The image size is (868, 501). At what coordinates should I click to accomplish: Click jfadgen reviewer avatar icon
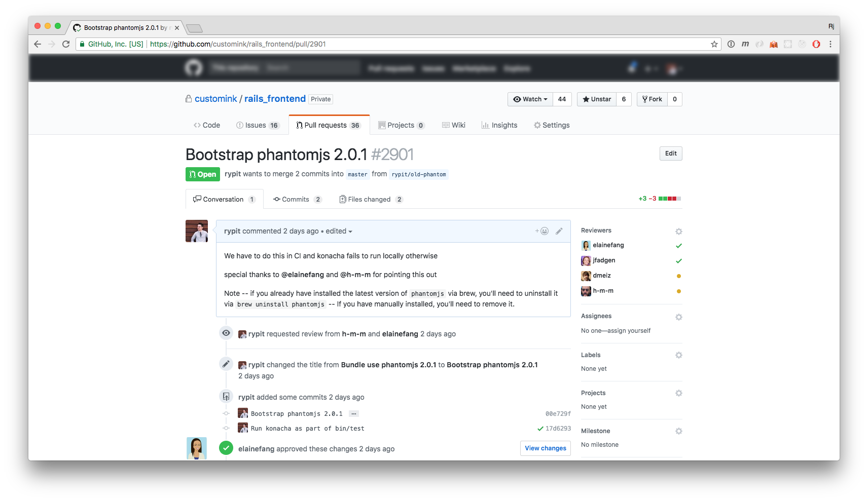586,261
